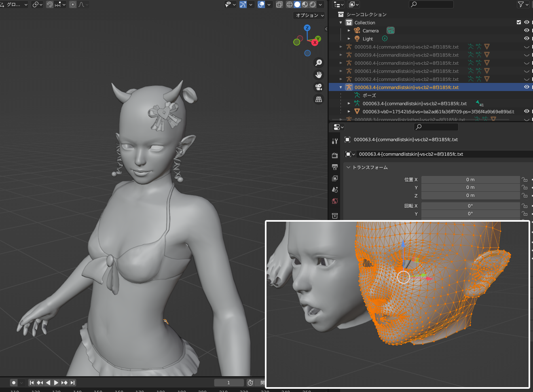This screenshot has height=392, width=533.
Task: Click the armature icon of selected 000063.4 row
Action: [x=349, y=87]
